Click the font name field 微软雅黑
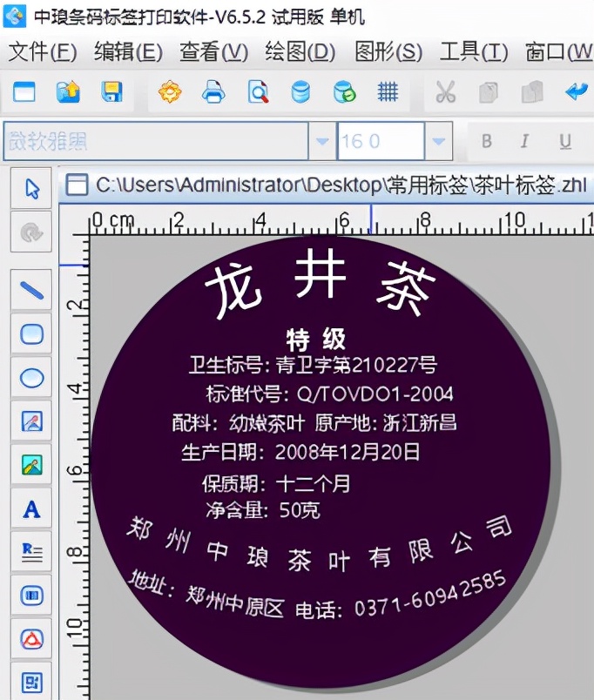The height and width of the screenshot is (700, 594). (x=155, y=141)
